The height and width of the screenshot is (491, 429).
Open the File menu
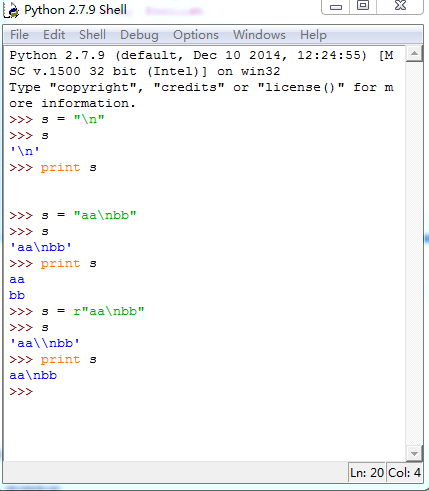click(x=19, y=35)
